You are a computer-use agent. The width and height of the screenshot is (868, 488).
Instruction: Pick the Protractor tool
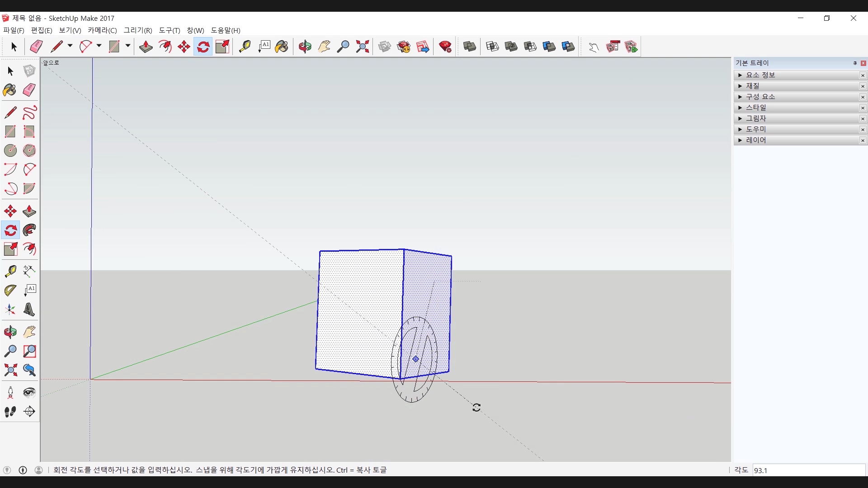pos(10,290)
